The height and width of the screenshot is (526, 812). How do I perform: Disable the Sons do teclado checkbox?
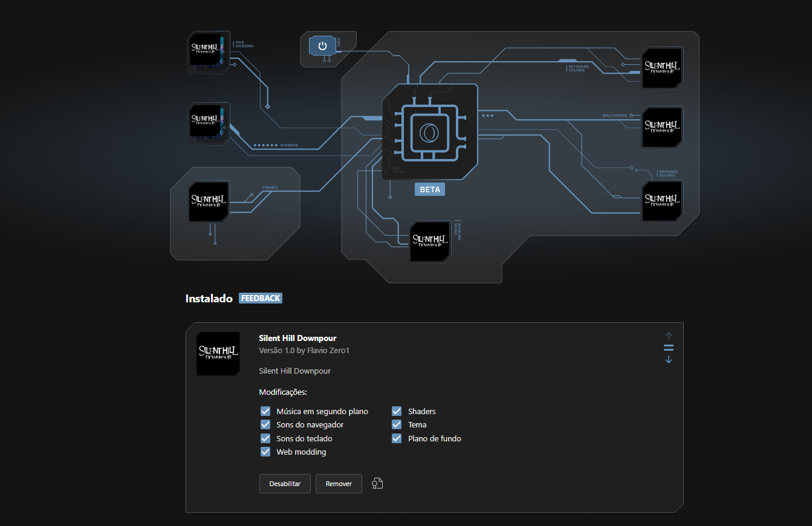pos(265,438)
